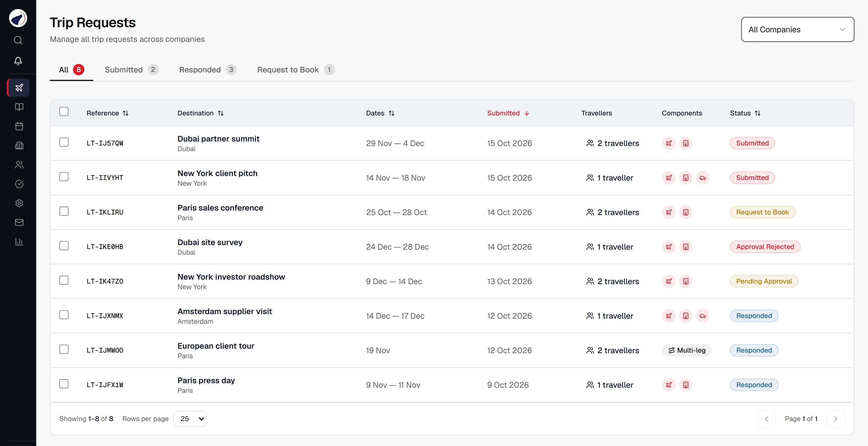Go to the next page arrow
Viewport: 868px width, 446px height.
(x=835, y=419)
